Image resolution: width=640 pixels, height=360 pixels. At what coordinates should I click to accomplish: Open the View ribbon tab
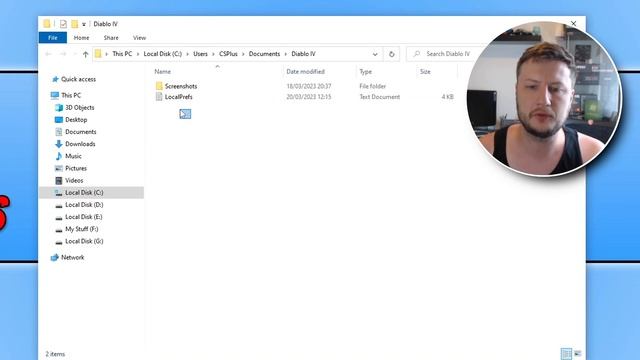pyautogui.click(x=139, y=38)
